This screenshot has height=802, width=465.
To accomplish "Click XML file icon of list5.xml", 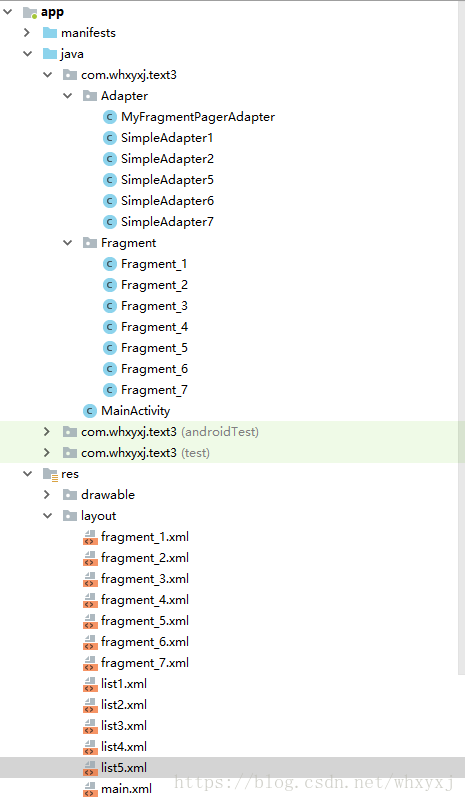I will [90, 768].
